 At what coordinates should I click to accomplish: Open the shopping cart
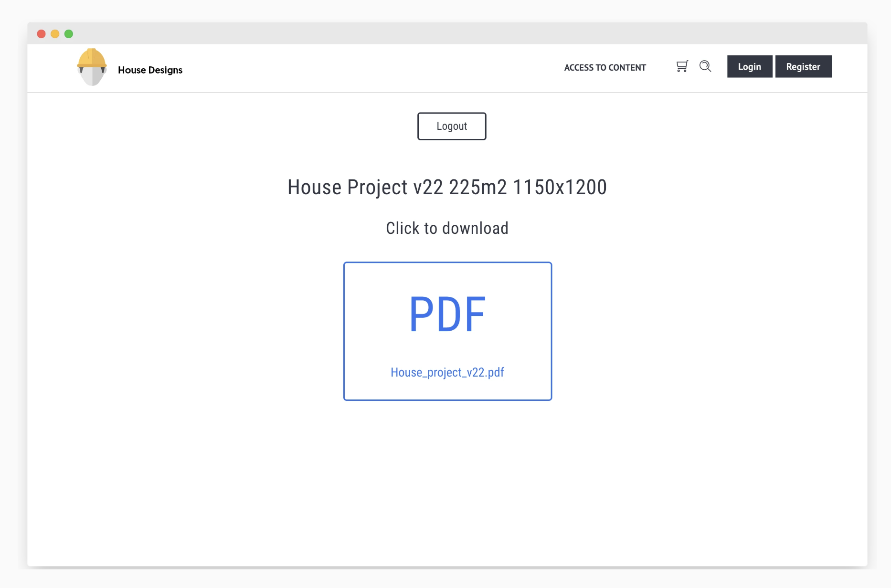click(682, 66)
